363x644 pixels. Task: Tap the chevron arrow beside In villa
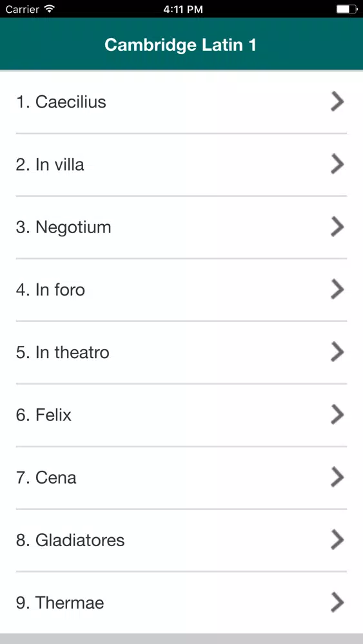tap(337, 164)
